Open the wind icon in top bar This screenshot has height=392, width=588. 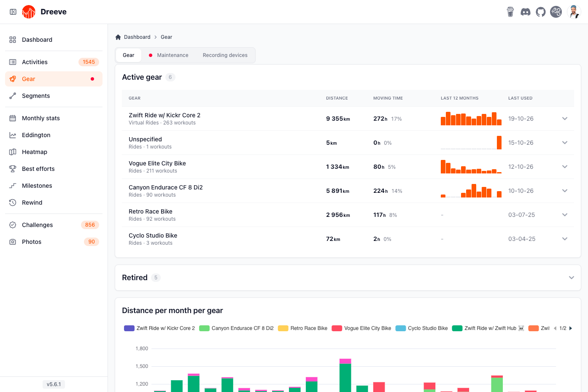coord(556,12)
